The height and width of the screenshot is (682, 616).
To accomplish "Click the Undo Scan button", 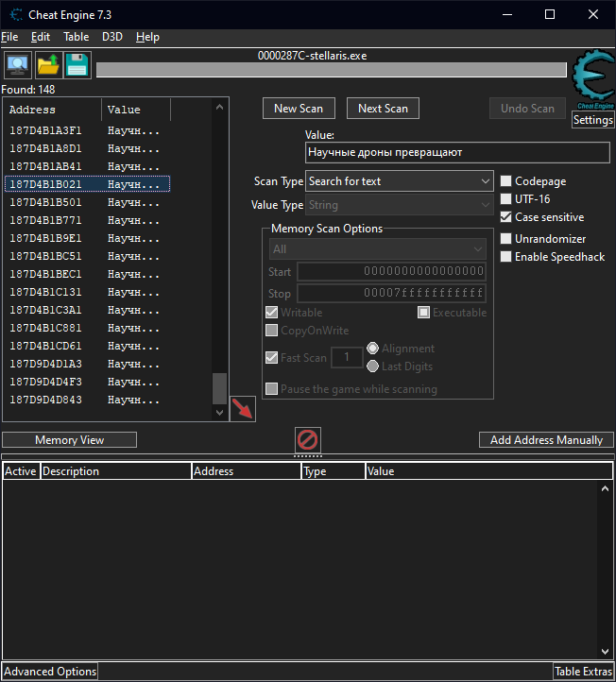I will pos(527,109).
